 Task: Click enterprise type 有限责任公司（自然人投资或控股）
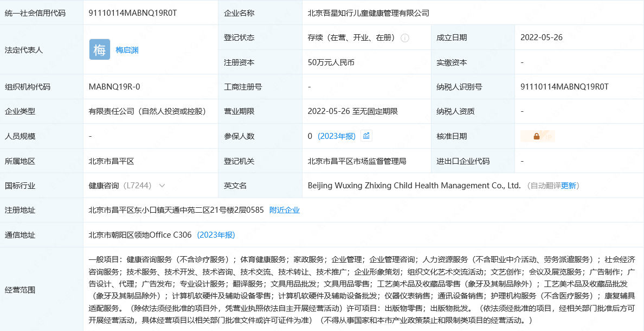147,111
